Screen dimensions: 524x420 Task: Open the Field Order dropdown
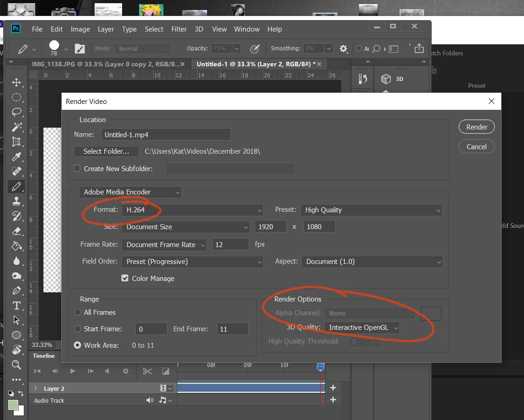coord(192,262)
